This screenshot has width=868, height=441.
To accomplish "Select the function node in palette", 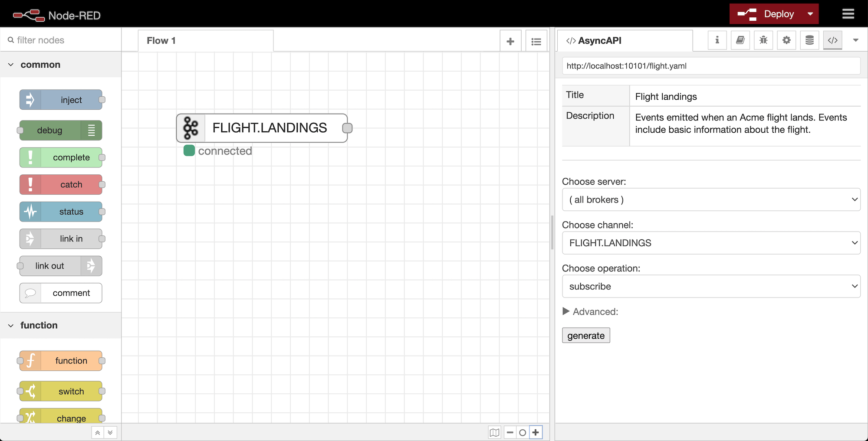I will [x=61, y=361].
